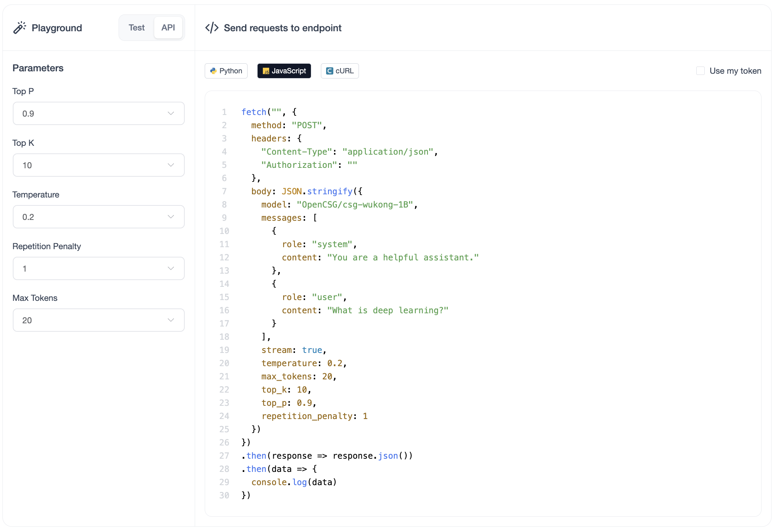
Task: Click the Playground magic wand icon
Action: [20, 28]
